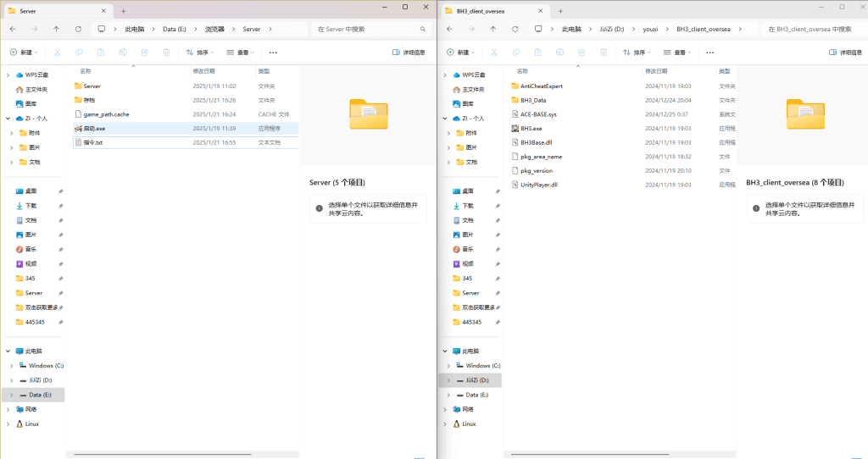The image size is (868, 459).
Task: Click the Refresh icon in Server window
Action: (78, 29)
